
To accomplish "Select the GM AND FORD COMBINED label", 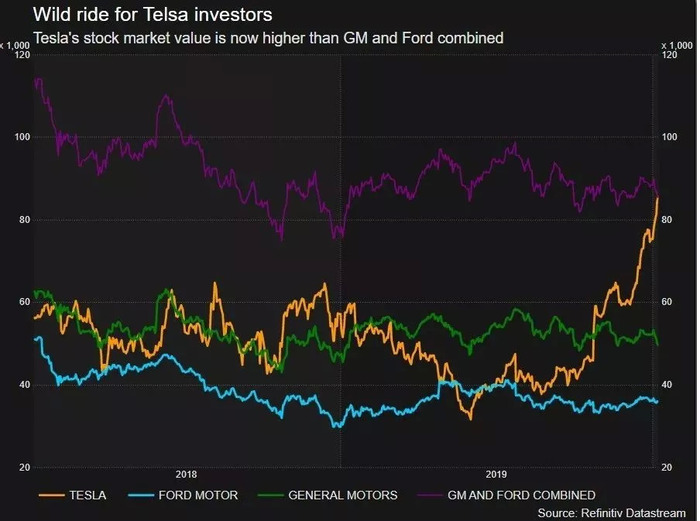I will tap(521, 495).
